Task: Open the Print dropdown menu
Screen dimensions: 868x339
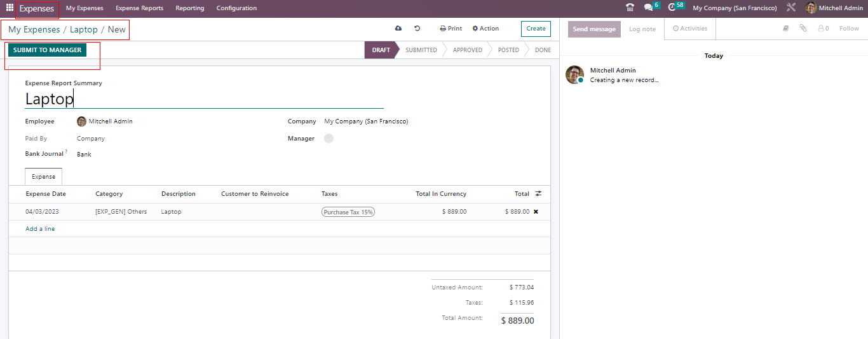Action: pos(451,29)
